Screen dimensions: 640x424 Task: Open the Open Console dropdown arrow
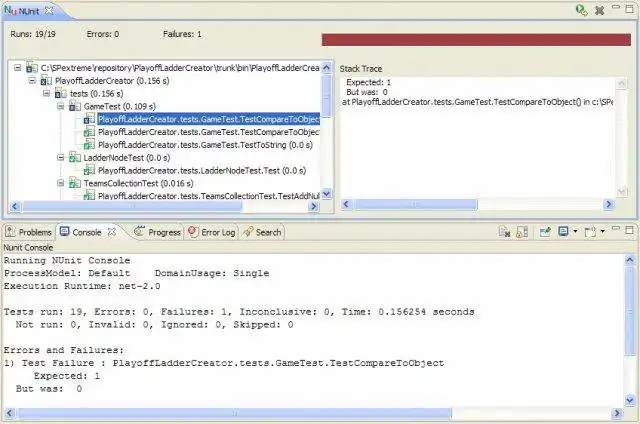(602, 232)
